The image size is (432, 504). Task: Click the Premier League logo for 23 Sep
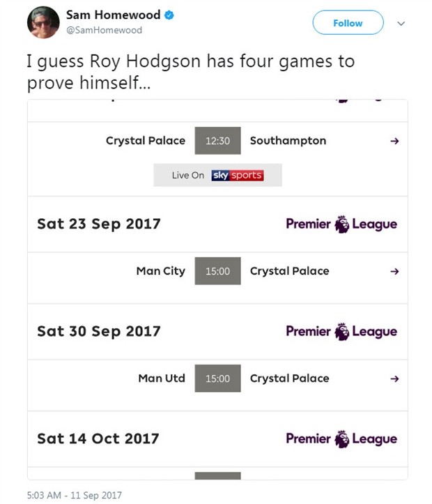(x=341, y=224)
